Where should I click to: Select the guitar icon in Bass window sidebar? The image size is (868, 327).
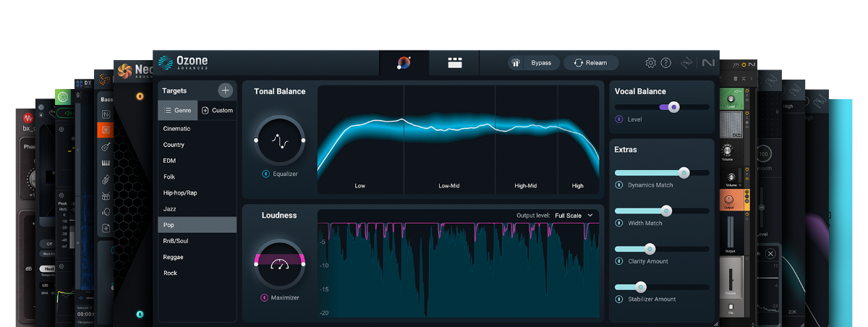tap(106, 147)
